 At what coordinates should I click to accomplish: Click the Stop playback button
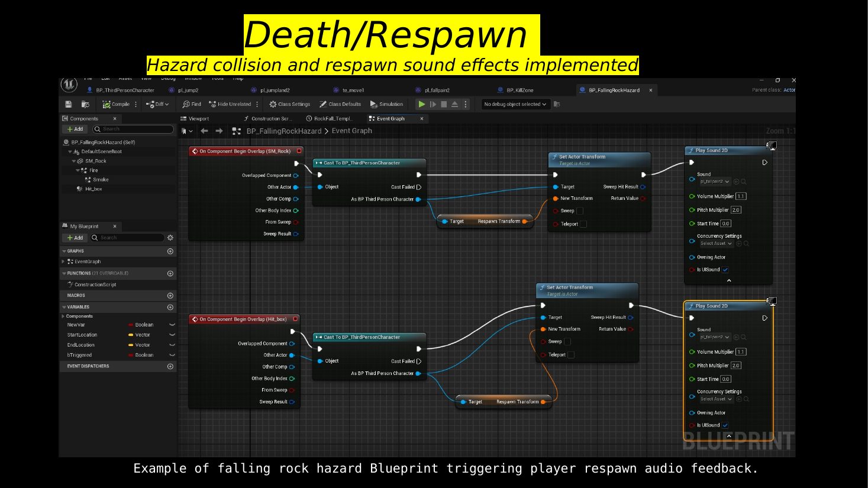coord(444,104)
